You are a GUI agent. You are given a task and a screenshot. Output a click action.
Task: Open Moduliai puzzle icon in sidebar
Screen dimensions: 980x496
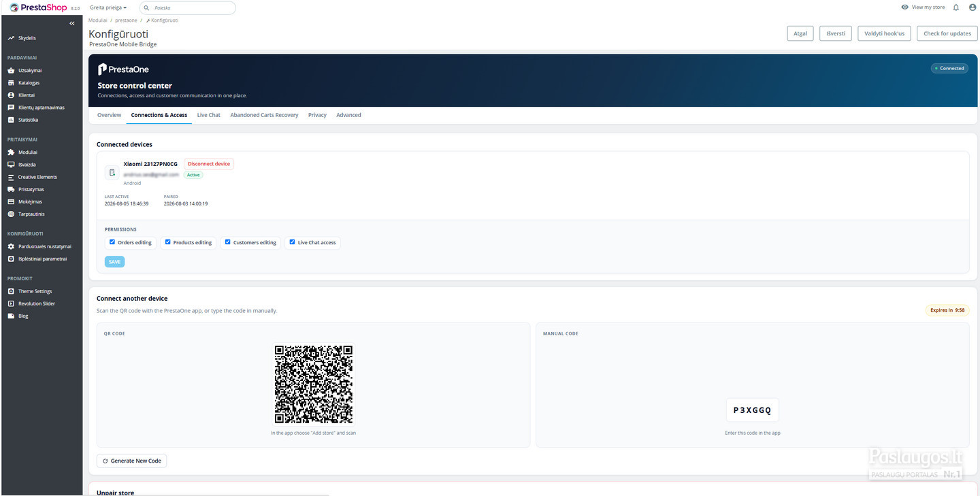pos(11,152)
